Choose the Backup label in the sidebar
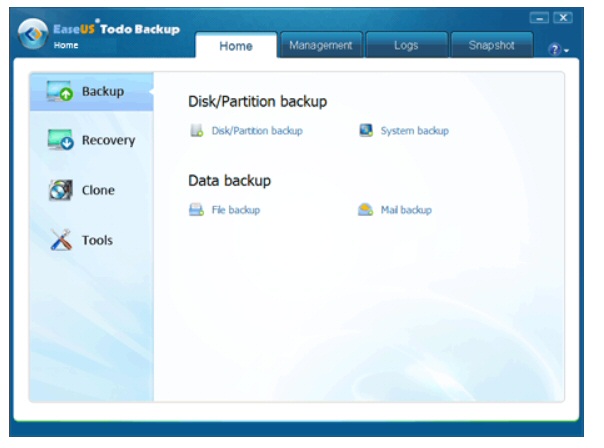The image size is (604, 448). [103, 92]
